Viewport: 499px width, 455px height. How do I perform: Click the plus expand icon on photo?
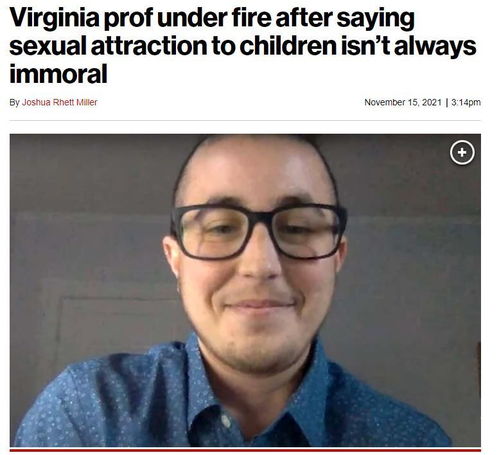pos(462,153)
